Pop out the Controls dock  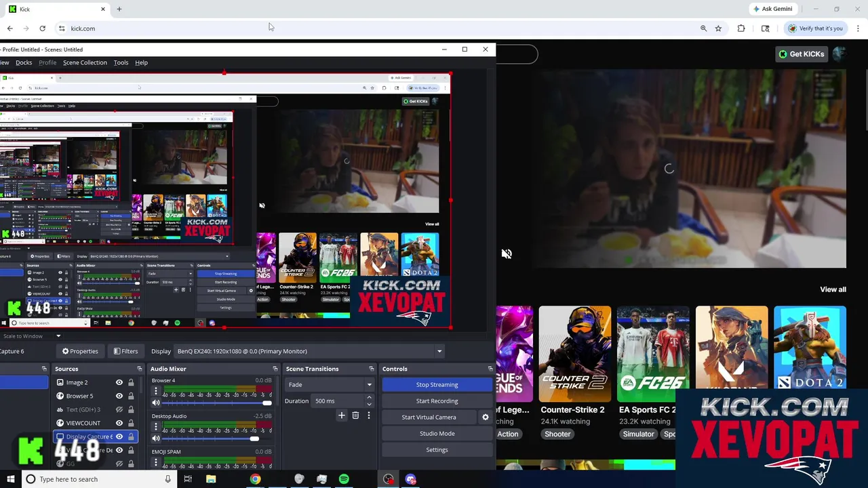(490, 369)
